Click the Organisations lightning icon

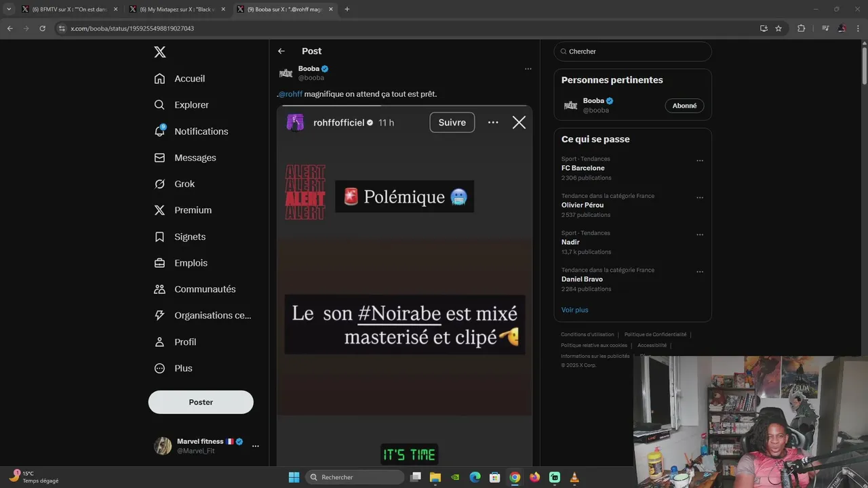click(x=159, y=315)
